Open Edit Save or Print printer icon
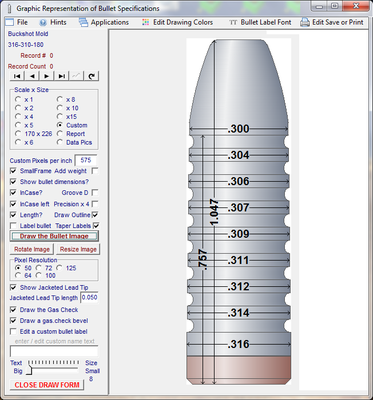 [305, 22]
